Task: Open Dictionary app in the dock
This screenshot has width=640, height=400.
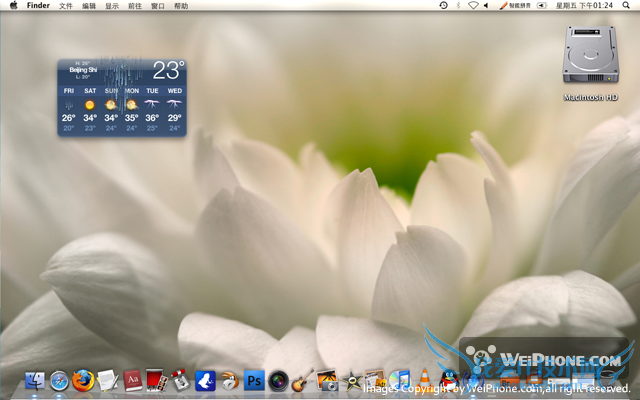Action: 132,381
